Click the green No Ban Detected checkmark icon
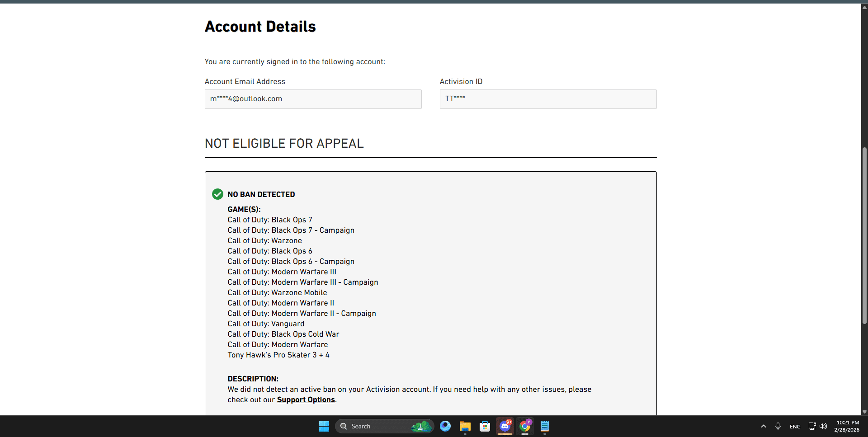 217,194
